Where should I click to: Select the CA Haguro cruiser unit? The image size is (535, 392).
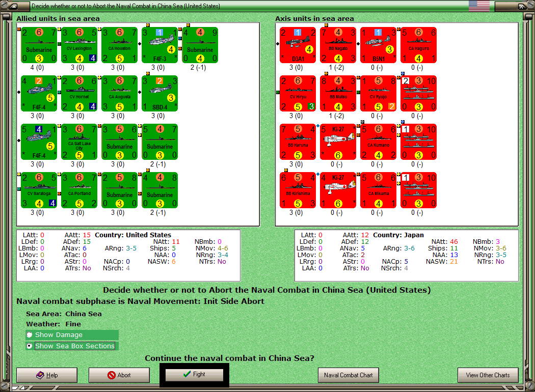click(419, 45)
